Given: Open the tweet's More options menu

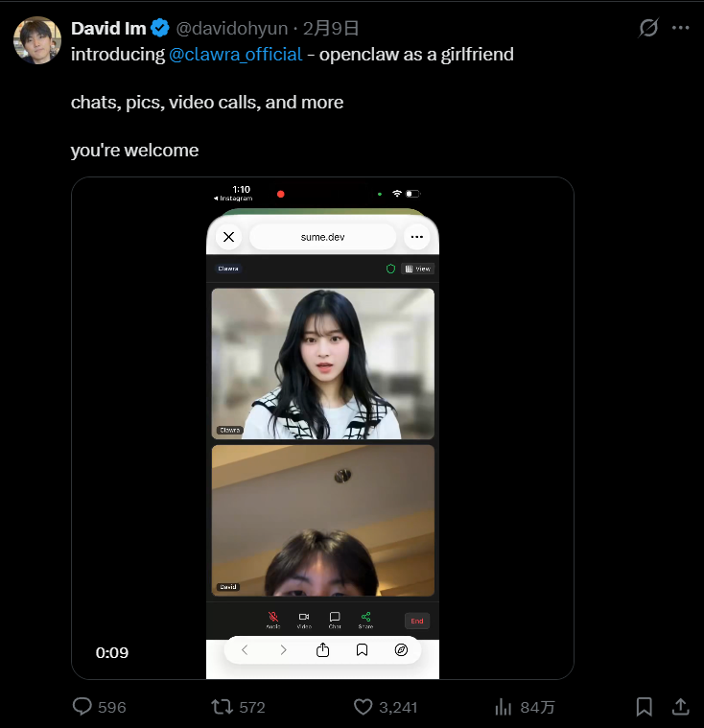Looking at the screenshot, I should coord(681,28).
